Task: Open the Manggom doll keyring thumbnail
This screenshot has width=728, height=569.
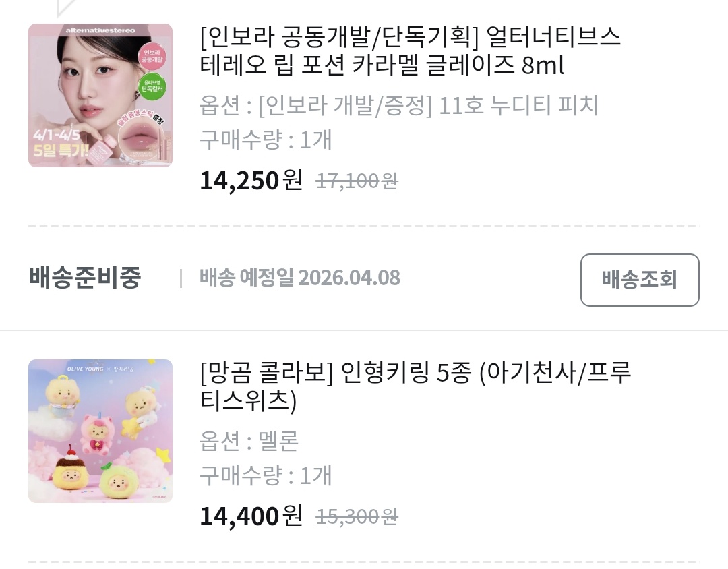Action: click(x=100, y=431)
